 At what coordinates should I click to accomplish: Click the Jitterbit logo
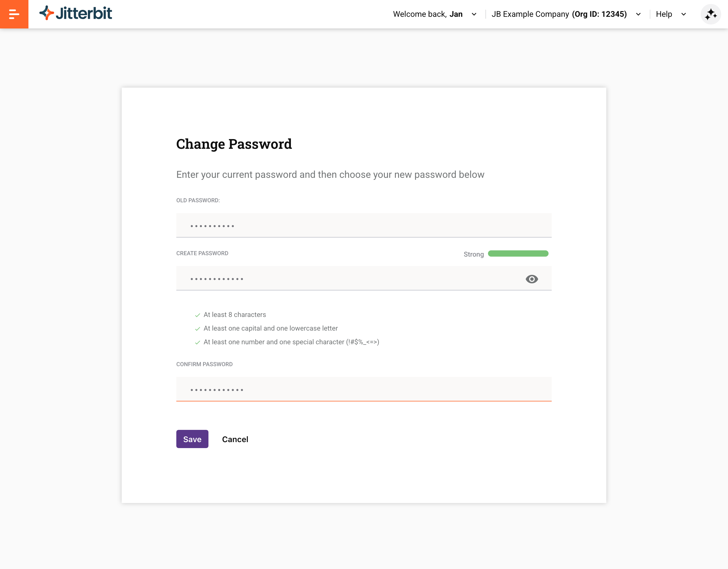click(76, 13)
